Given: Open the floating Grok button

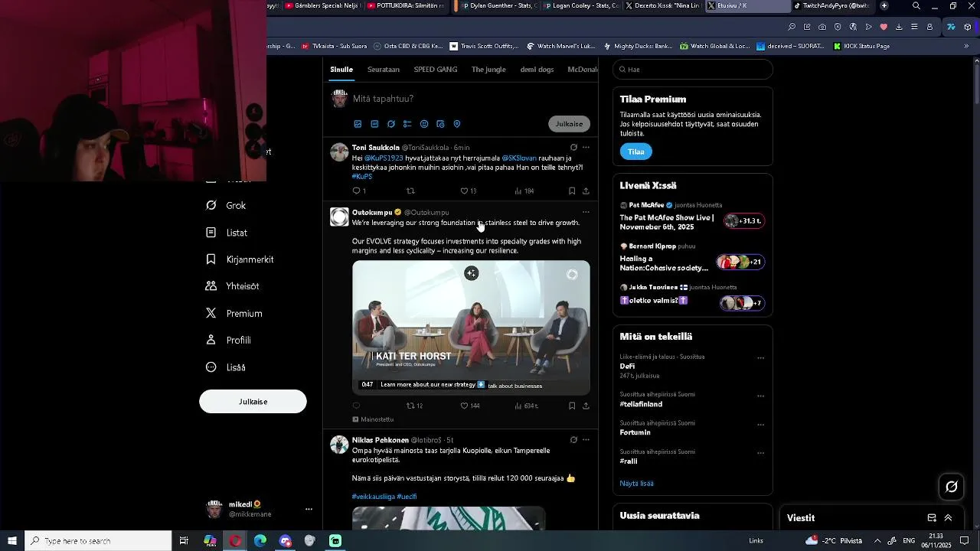Looking at the screenshot, I should point(952,487).
